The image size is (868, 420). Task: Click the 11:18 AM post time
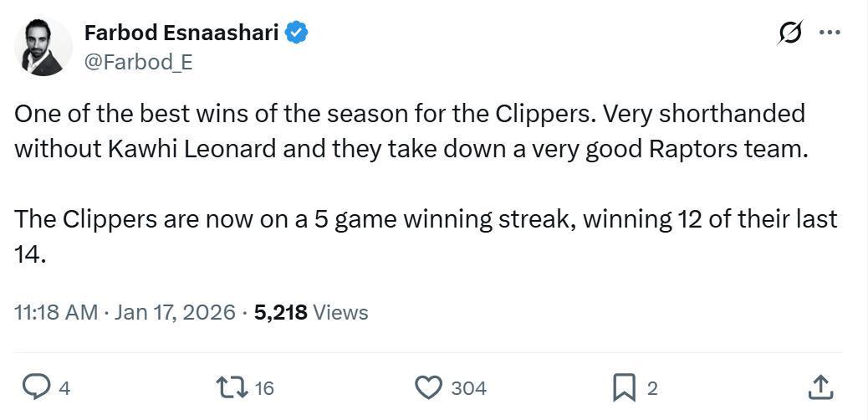(x=56, y=312)
